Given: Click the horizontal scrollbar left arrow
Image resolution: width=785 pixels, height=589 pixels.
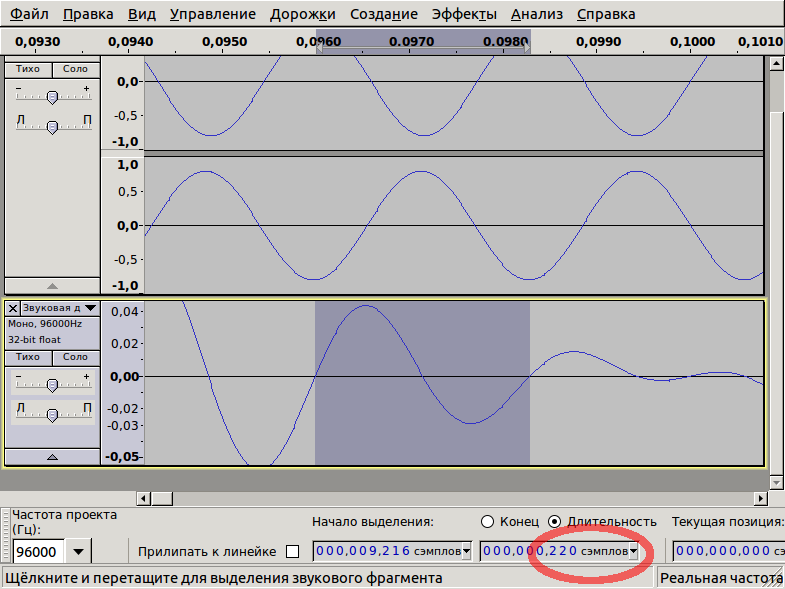Looking at the screenshot, I should coord(143,498).
